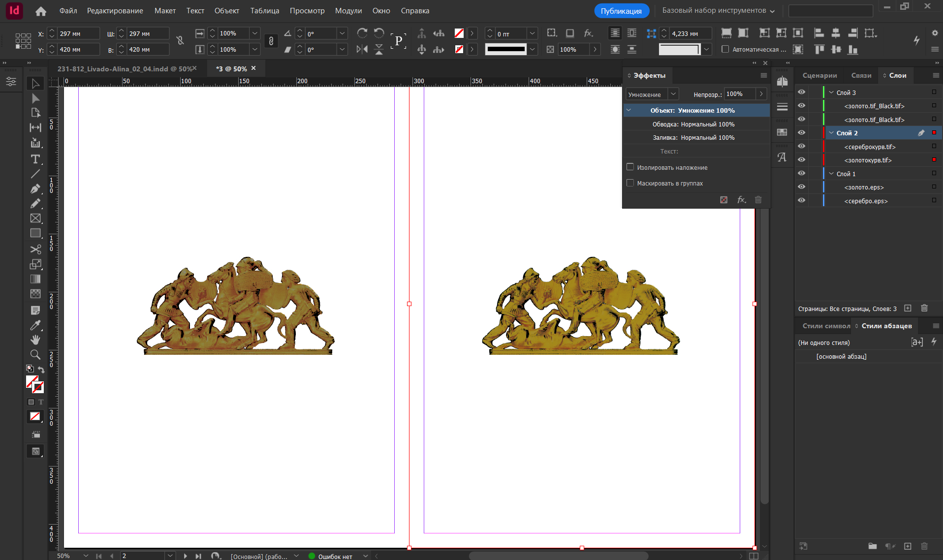Flip the object horizontally
The image size is (943, 560).
click(362, 49)
